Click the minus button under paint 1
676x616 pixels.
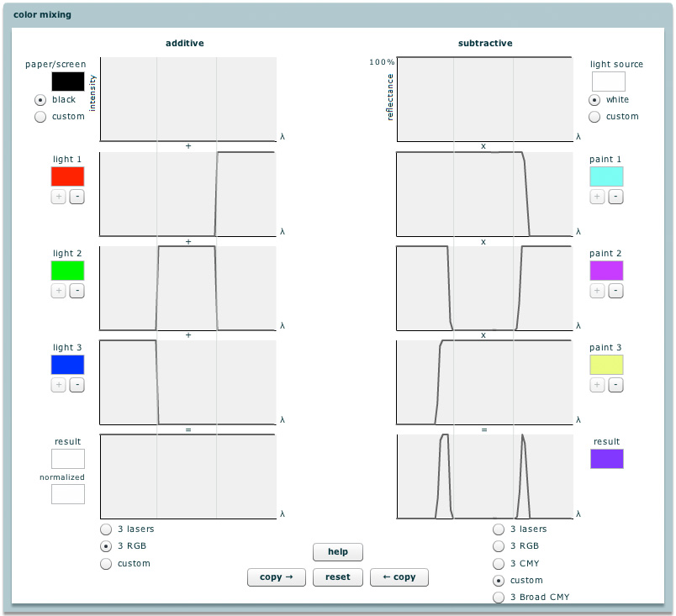(x=615, y=197)
